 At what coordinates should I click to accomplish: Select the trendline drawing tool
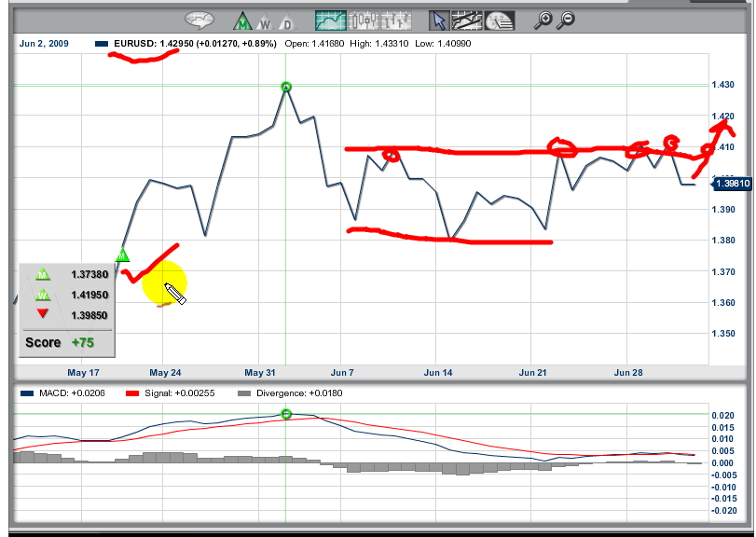pos(467,21)
